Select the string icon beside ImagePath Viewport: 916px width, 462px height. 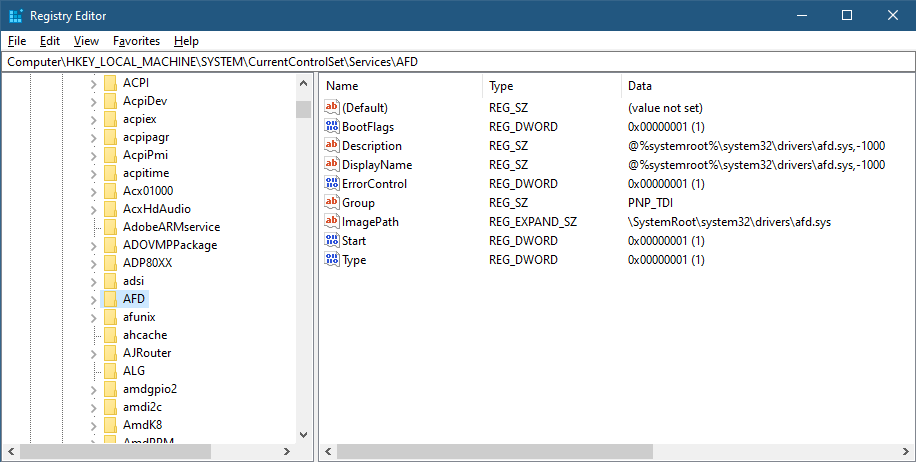[333, 222]
